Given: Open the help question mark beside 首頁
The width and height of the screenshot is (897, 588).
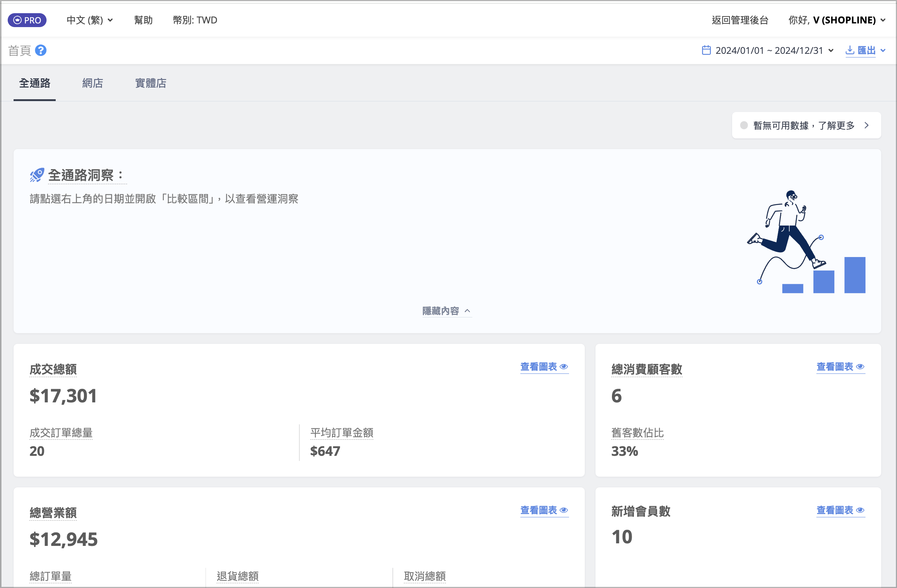Looking at the screenshot, I should pyautogui.click(x=41, y=50).
